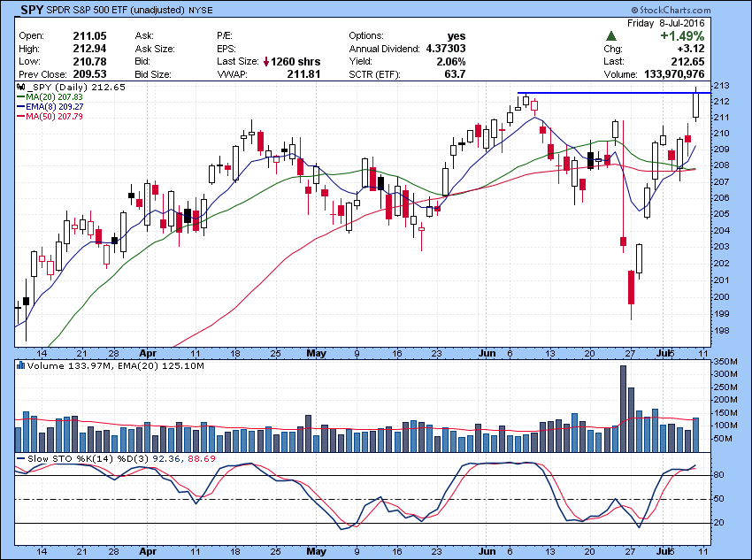
Task: Click the red down arrow beside 1260 shrs
Action: (x=266, y=62)
